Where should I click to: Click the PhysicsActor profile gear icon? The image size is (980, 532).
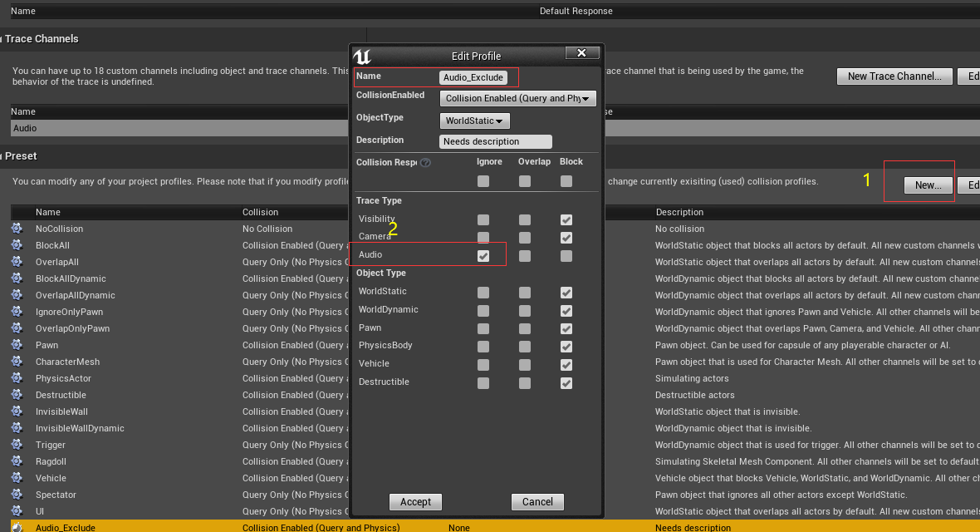click(x=17, y=378)
